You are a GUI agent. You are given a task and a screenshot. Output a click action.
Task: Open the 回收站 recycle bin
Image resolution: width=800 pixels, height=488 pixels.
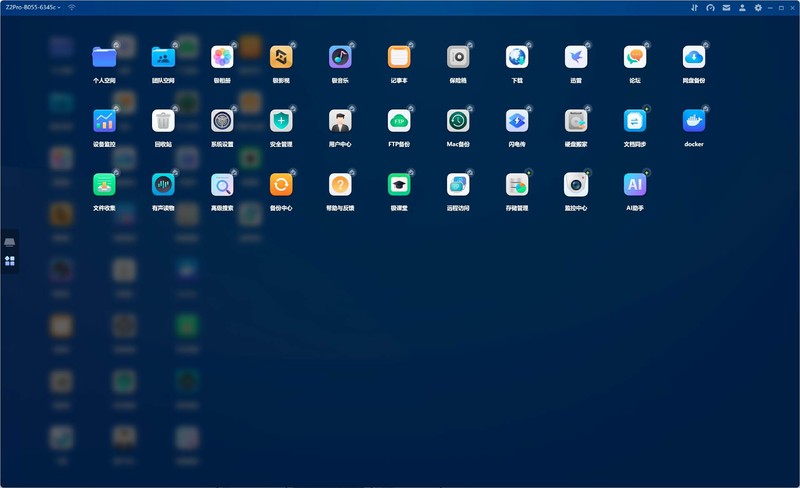(x=163, y=121)
